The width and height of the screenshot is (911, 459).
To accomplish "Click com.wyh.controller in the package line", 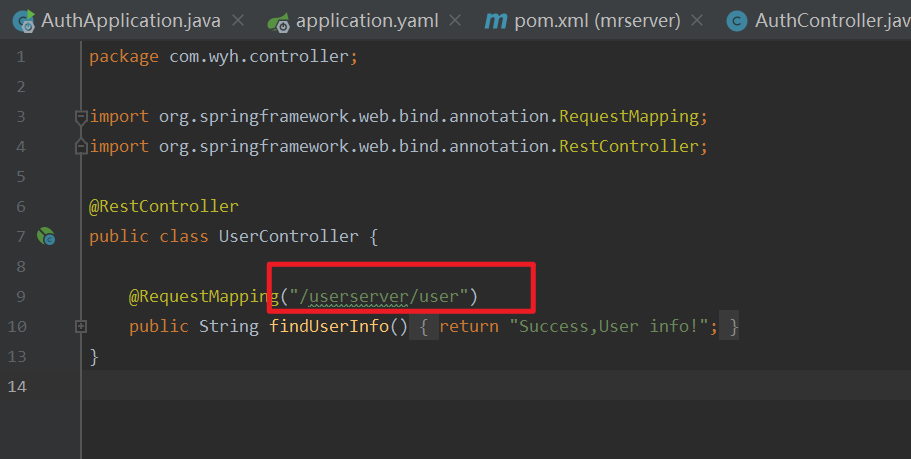I will click(x=259, y=57).
